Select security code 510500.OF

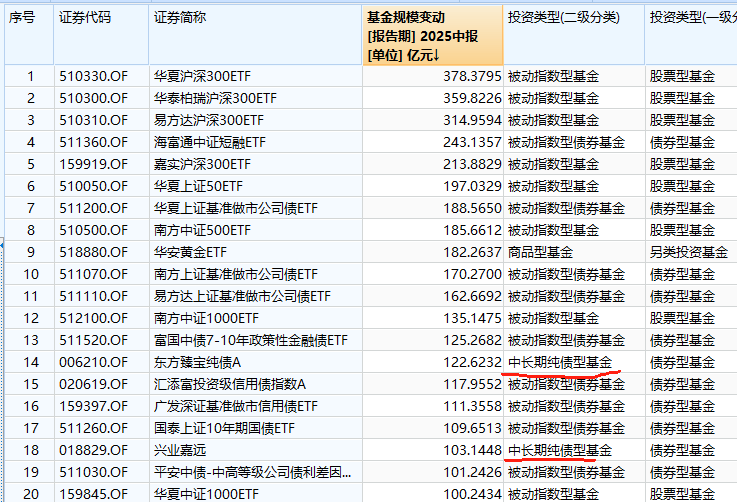(x=94, y=230)
